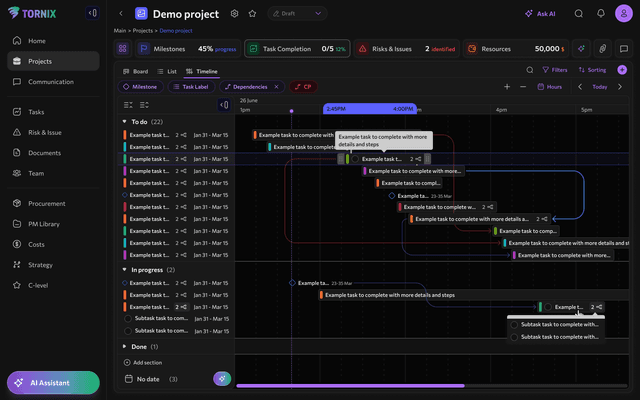Click the notification bell icon

point(601,14)
